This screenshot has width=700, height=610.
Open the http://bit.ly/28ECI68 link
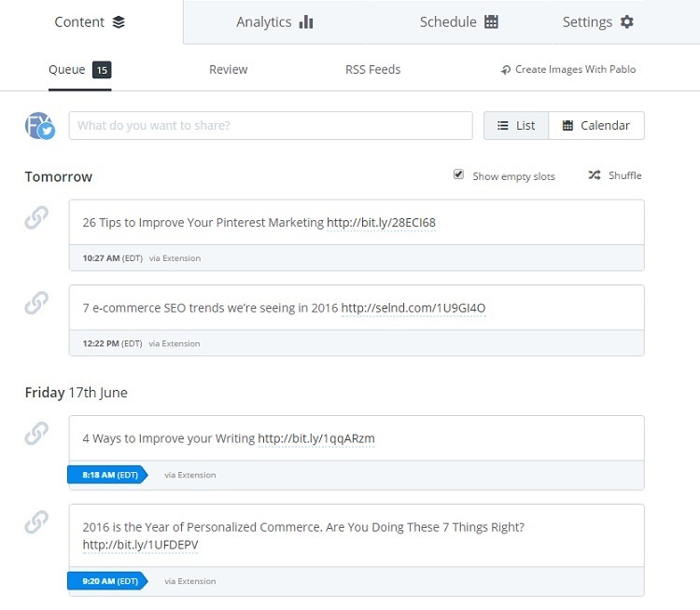pyautogui.click(x=381, y=223)
